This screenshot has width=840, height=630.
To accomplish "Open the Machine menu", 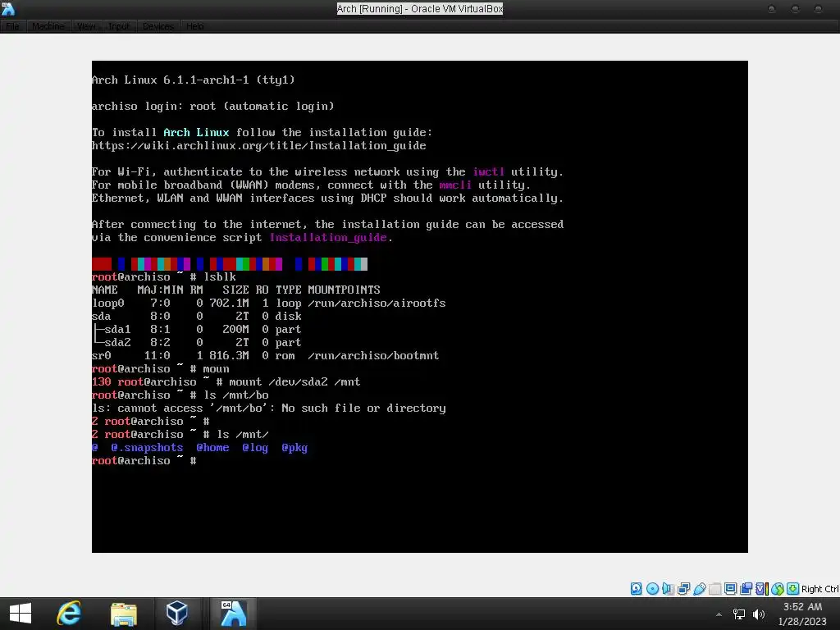I will [x=48, y=26].
